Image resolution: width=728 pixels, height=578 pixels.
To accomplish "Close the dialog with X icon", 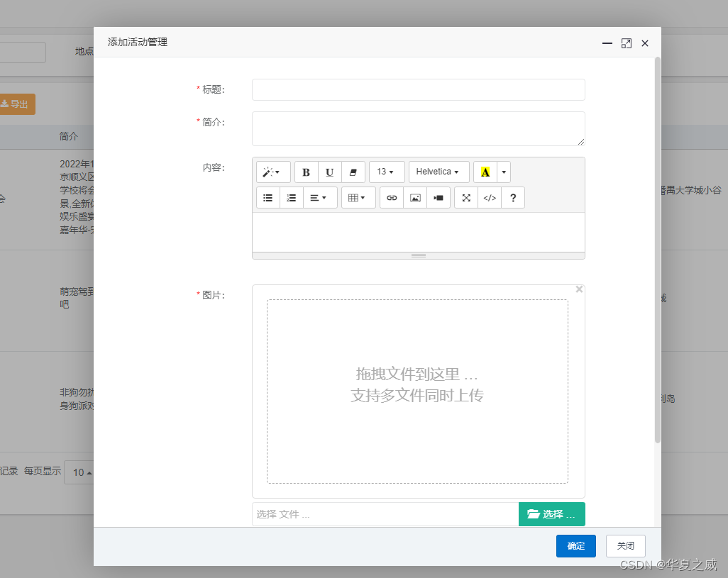I will (x=645, y=43).
